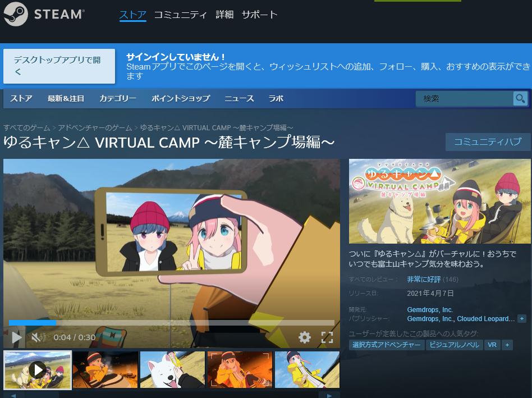Click the コミュニティハブ button
This screenshot has height=398, width=532.
[488, 142]
